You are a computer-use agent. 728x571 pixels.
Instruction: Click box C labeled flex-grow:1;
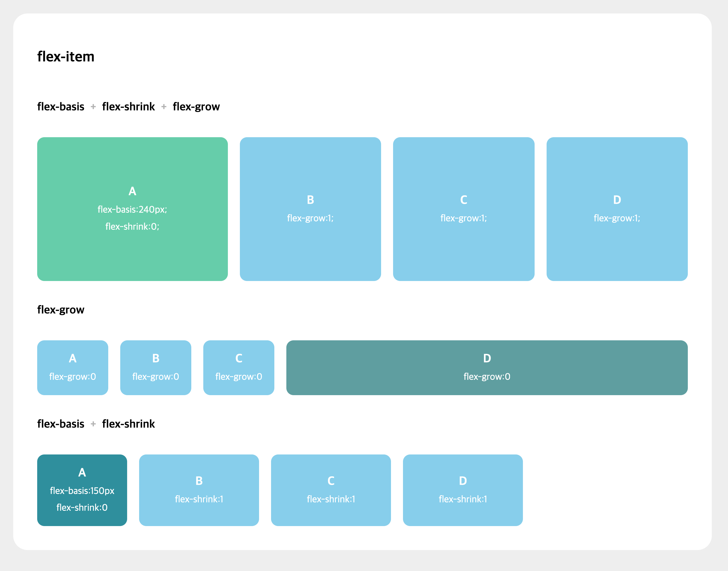pos(463,209)
